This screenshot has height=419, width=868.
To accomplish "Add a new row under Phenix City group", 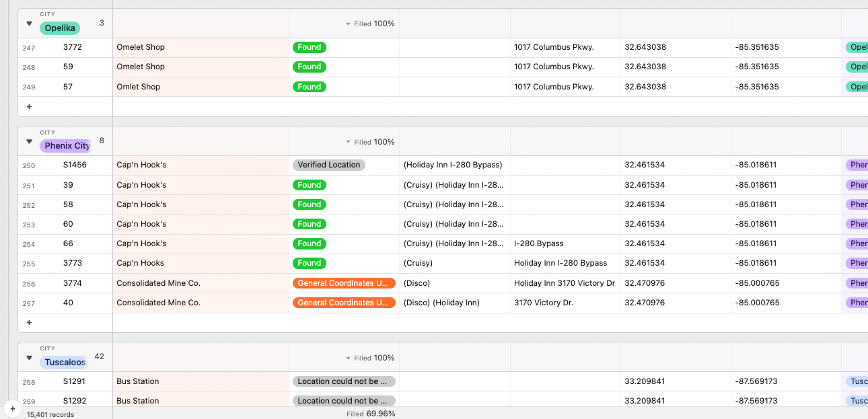I will [29, 323].
